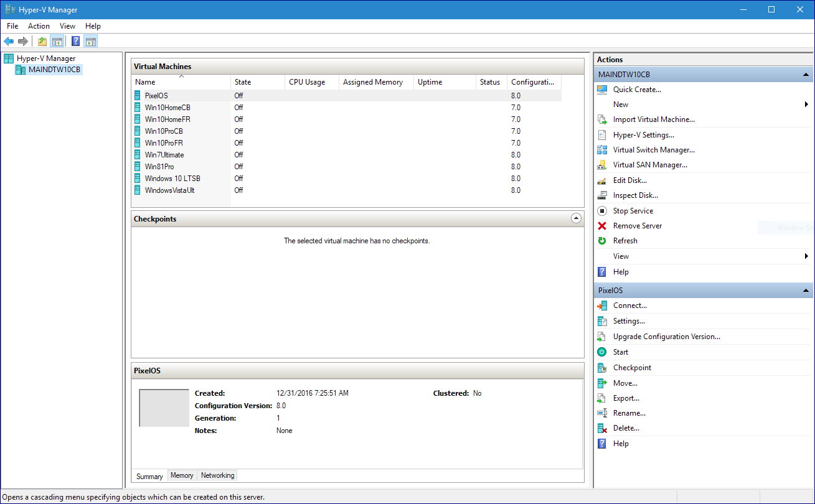815x504 pixels.
Task: Collapse the Checkpoints pane with chevron
Action: [575, 218]
